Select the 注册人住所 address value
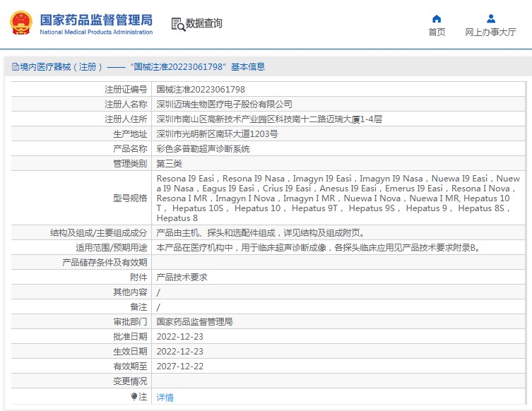The image size is (532, 411). (x=269, y=119)
